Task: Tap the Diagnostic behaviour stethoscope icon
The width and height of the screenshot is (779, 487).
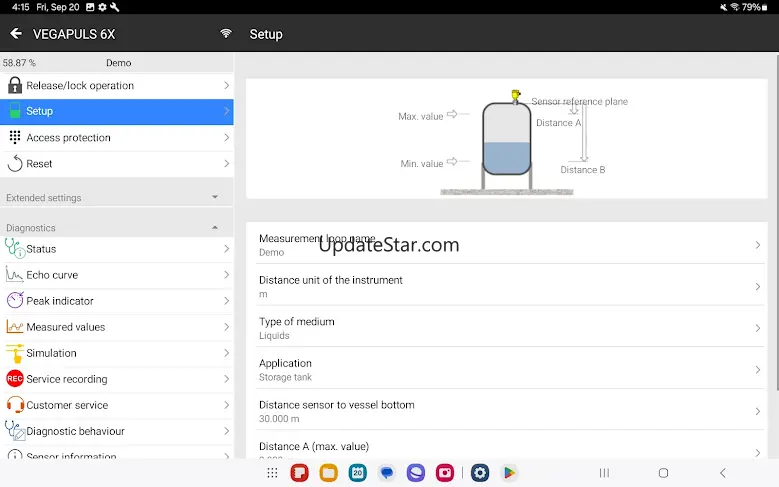Action: (x=14, y=430)
